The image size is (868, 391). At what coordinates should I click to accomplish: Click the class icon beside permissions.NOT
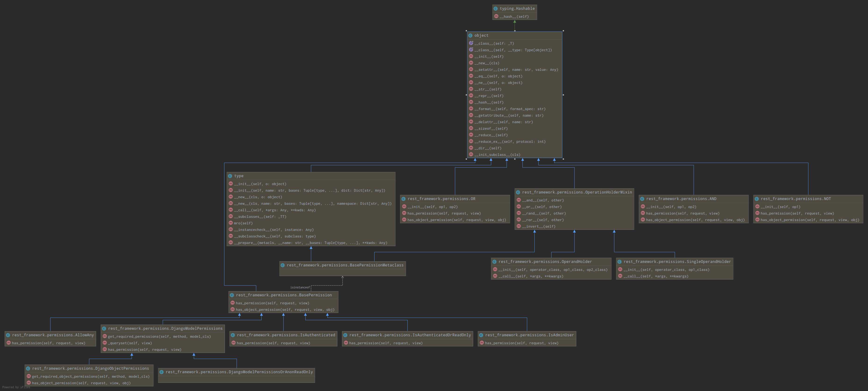(x=757, y=199)
